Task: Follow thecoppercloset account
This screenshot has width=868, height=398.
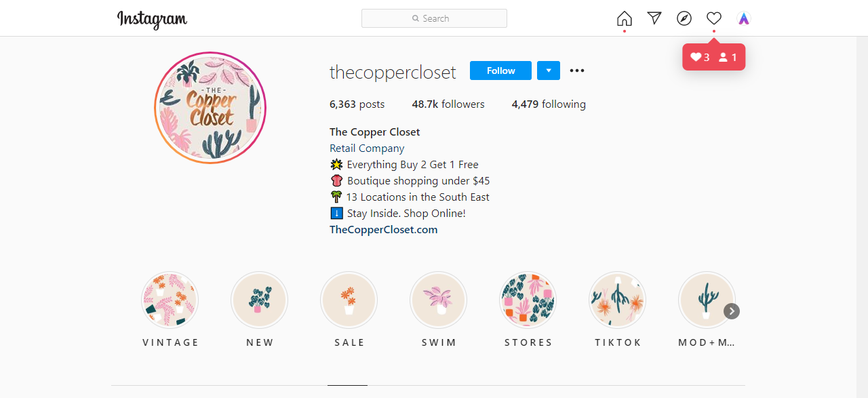Action: click(x=500, y=71)
